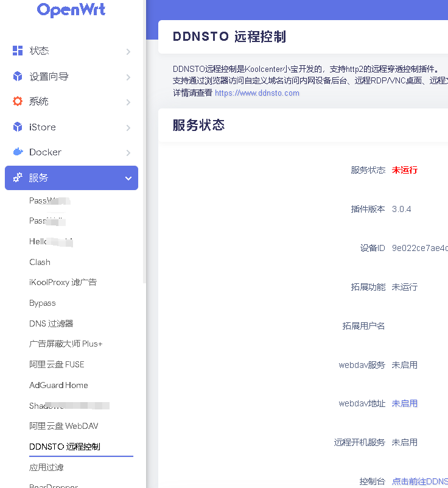The width and height of the screenshot is (448, 488).
Task: Collapse the 服务 menu chevron
Action: tap(128, 179)
